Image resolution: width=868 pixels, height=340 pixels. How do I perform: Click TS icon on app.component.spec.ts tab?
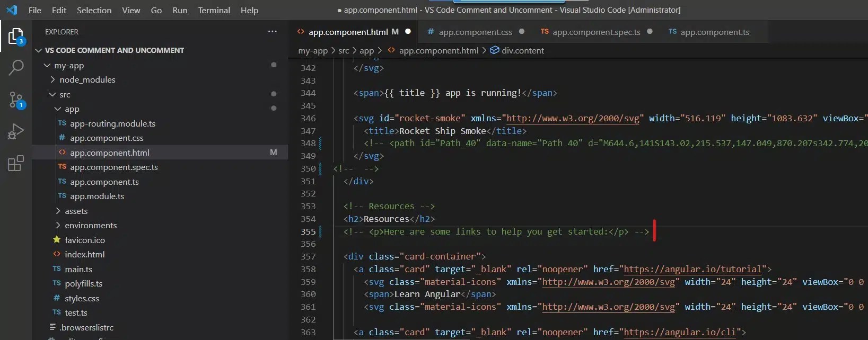pos(545,32)
